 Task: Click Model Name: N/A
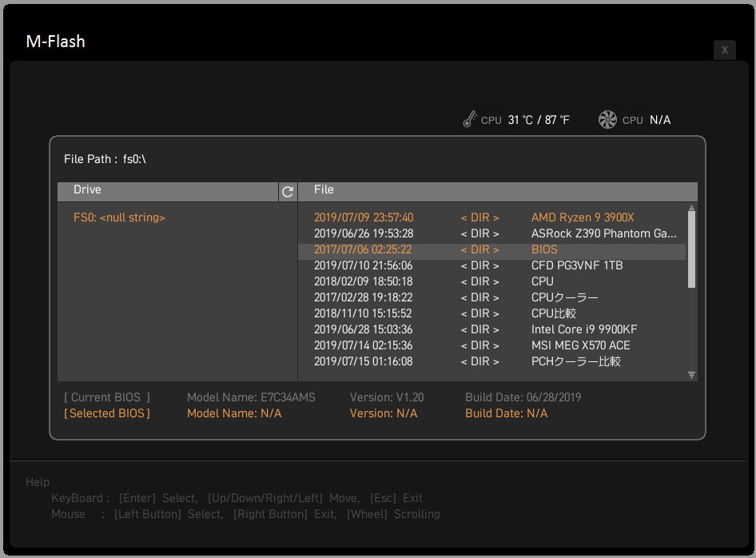(234, 413)
